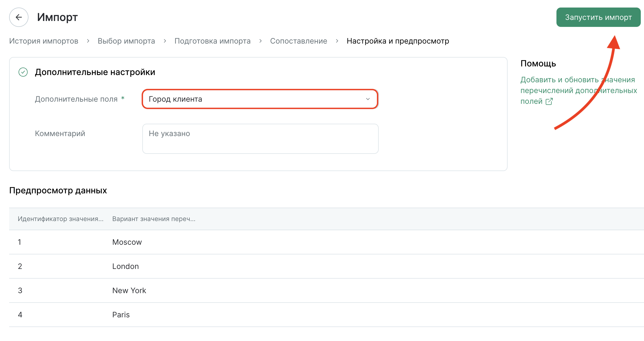Click Вариант значения переч... column header
The height and width of the screenshot is (341, 644).
(x=154, y=219)
